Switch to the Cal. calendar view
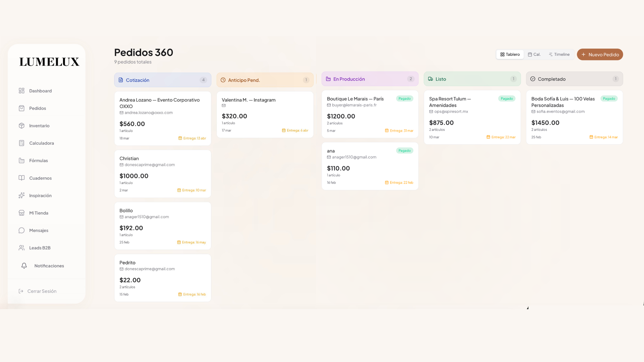The width and height of the screenshot is (644, 362). [x=534, y=54]
